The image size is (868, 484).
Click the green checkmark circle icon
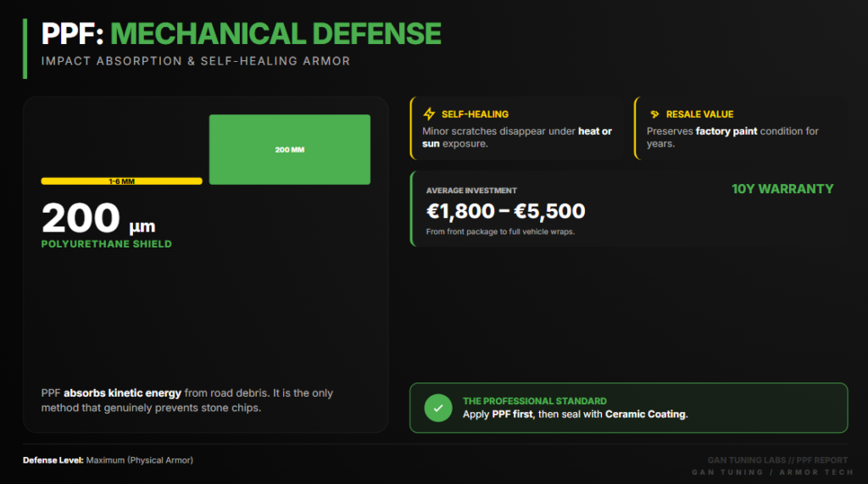(437, 408)
